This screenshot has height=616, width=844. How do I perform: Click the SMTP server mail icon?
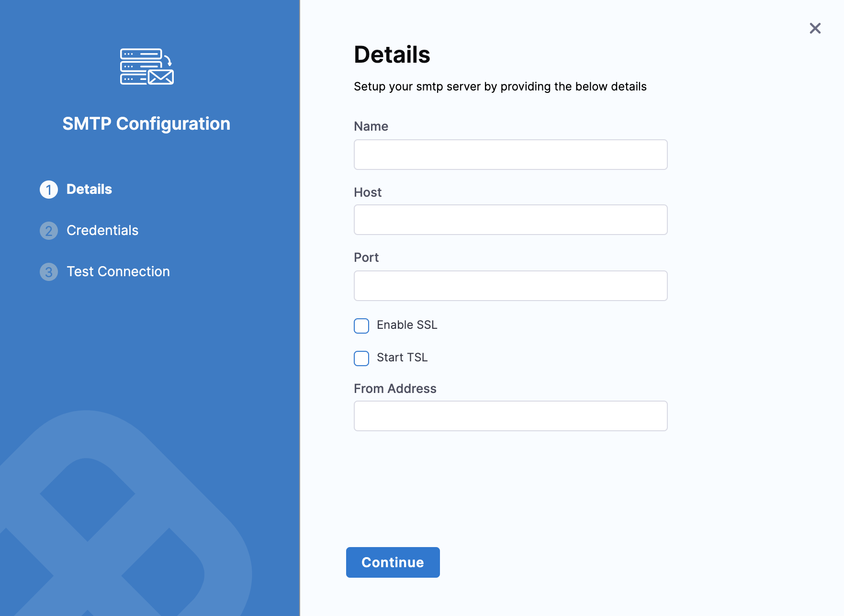point(146,67)
